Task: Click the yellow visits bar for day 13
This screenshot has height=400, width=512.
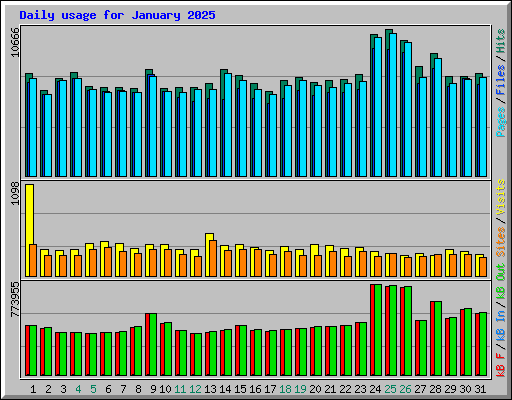Action: (x=209, y=255)
